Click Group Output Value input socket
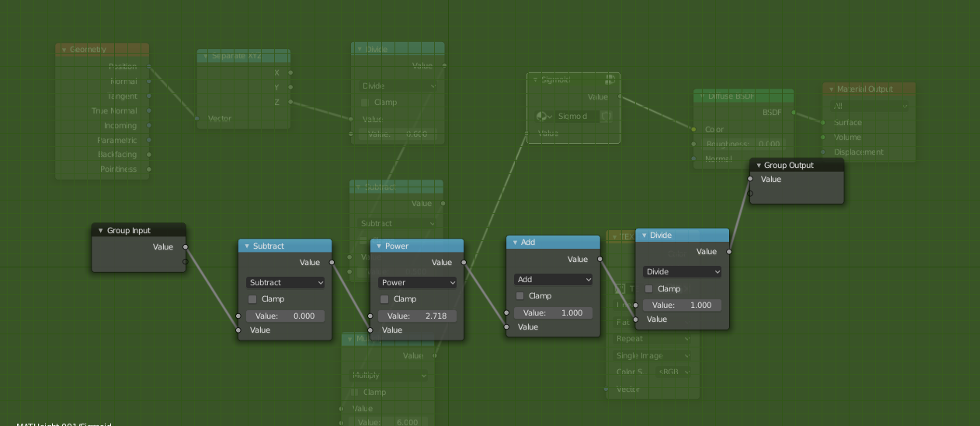This screenshot has height=426, width=980. [750, 180]
